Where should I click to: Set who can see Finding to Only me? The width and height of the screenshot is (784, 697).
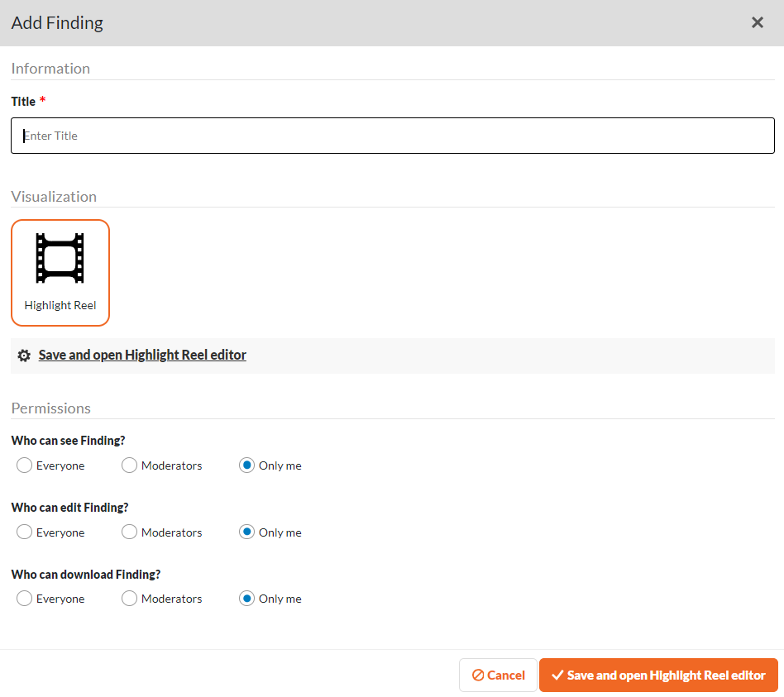point(246,465)
